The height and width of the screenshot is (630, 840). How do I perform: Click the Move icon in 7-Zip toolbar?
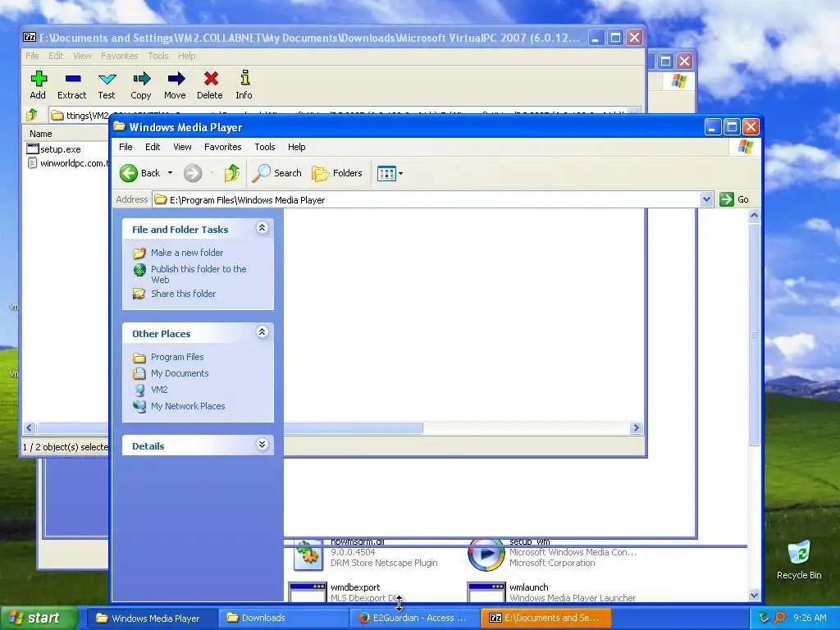point(176,79)
